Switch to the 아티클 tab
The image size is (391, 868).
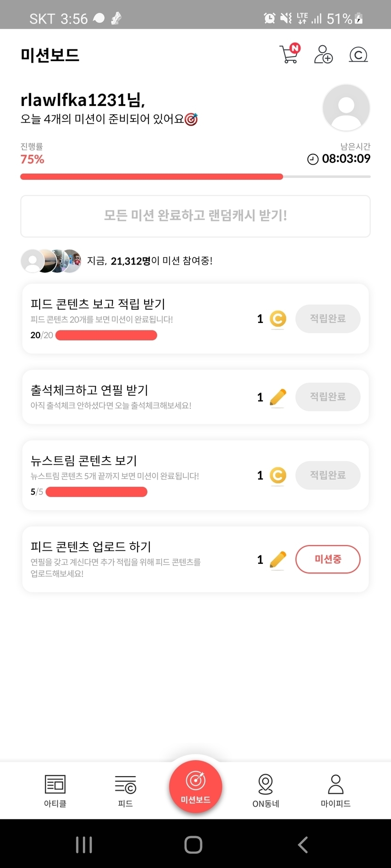[x=55, y=790]
